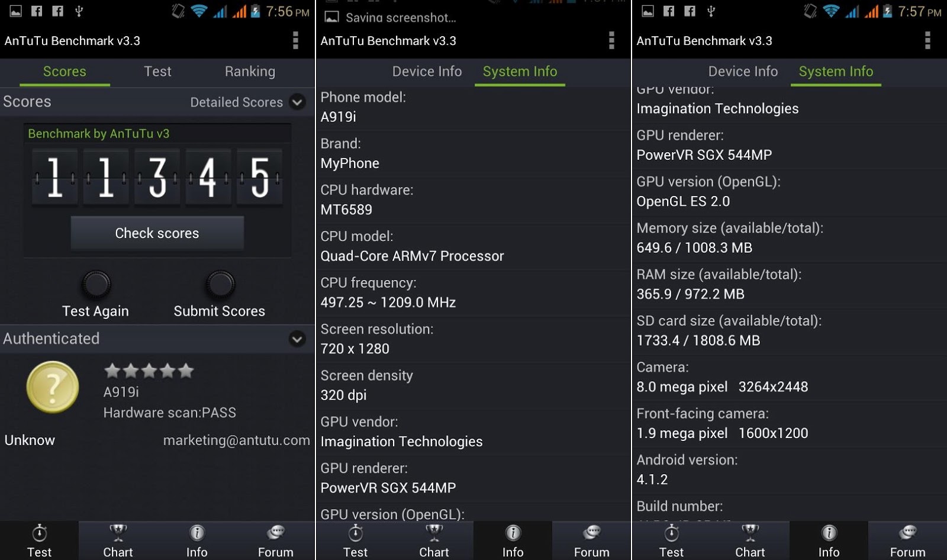Tap Camera value '8.0 mega pixel 3264x2448'

pos(722,387)
